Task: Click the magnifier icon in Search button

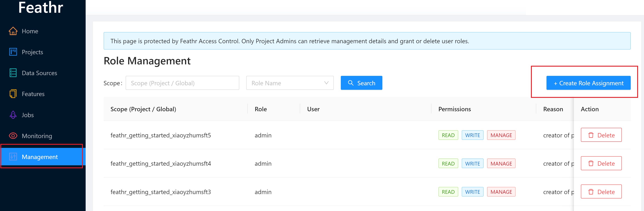Action: (351, 83)
